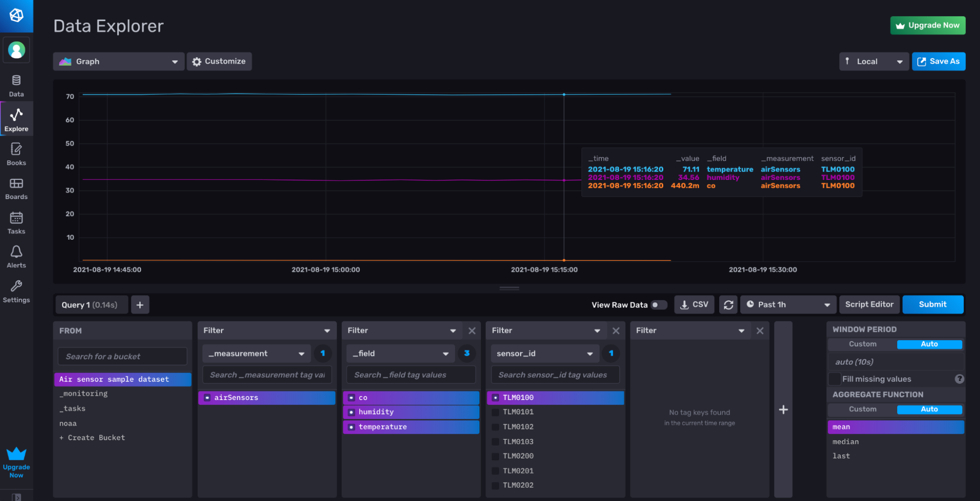Toggle View Raw Data switch
Screen dimensions: 980x501
pos(658,305)
